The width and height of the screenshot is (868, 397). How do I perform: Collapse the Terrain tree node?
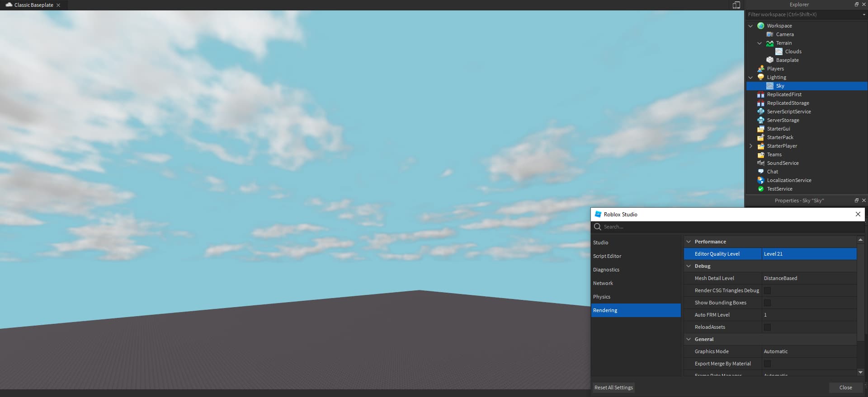pos(760,43)
